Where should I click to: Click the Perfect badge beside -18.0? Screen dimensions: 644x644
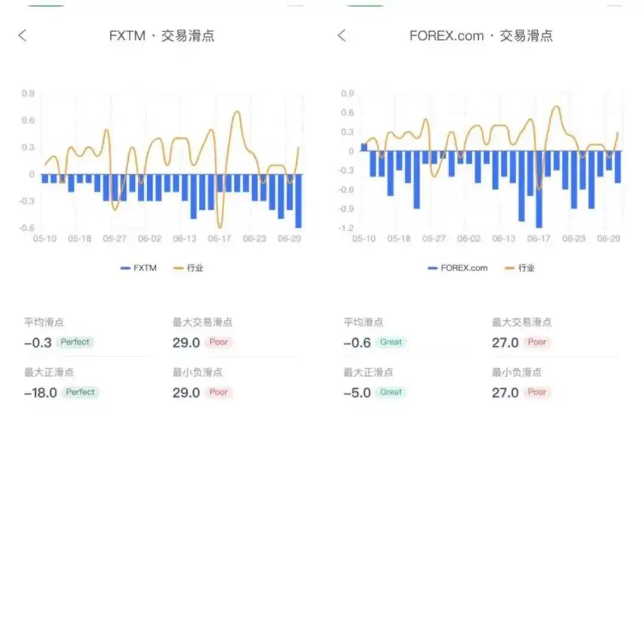point(80,392)
